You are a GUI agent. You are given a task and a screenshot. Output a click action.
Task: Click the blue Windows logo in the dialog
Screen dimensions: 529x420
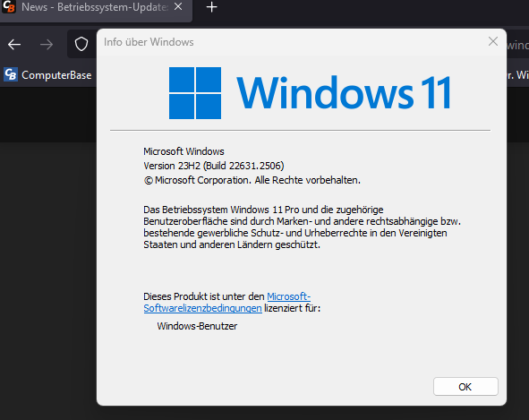point(195,93)
